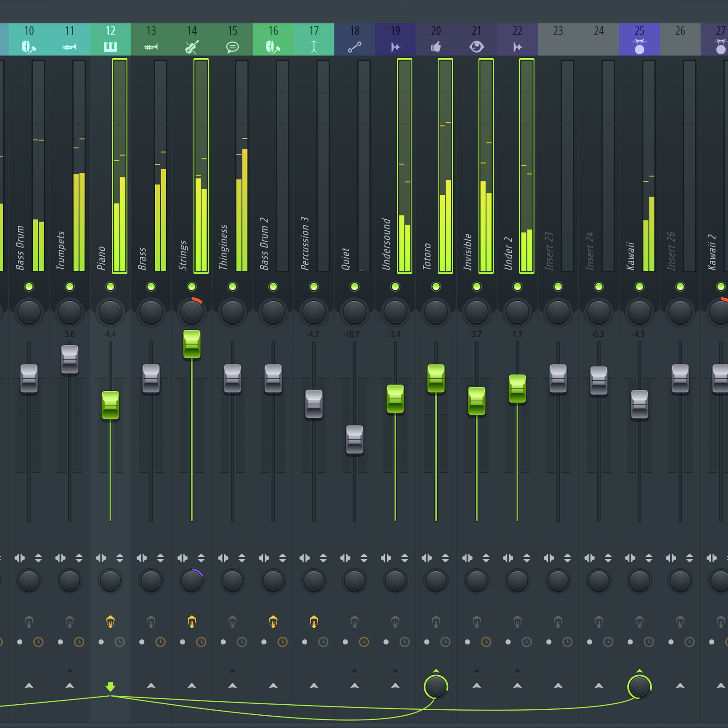Click the Thinginess track name label
The width and height of the screenshot is (728, 728).
click(x=223, y=247)
